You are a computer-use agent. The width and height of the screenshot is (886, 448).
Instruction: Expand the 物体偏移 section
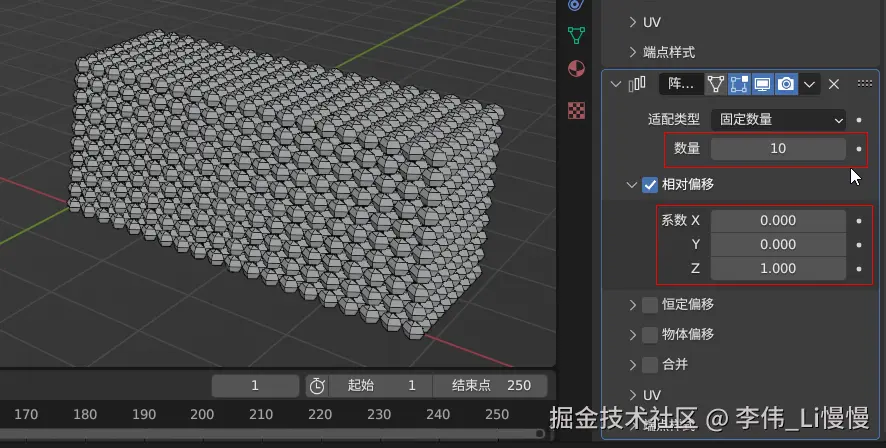[x=633, y=334]
